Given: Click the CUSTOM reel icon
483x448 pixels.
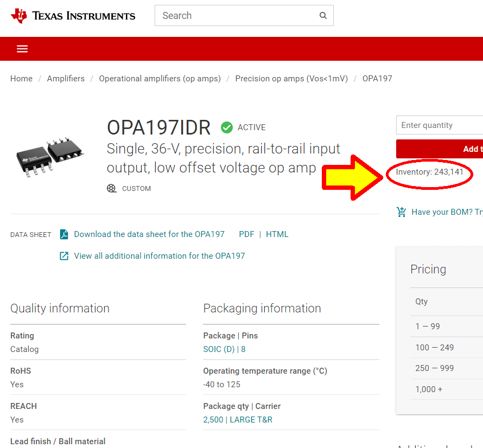Looking at the screenshot, I should pos(111,188).
